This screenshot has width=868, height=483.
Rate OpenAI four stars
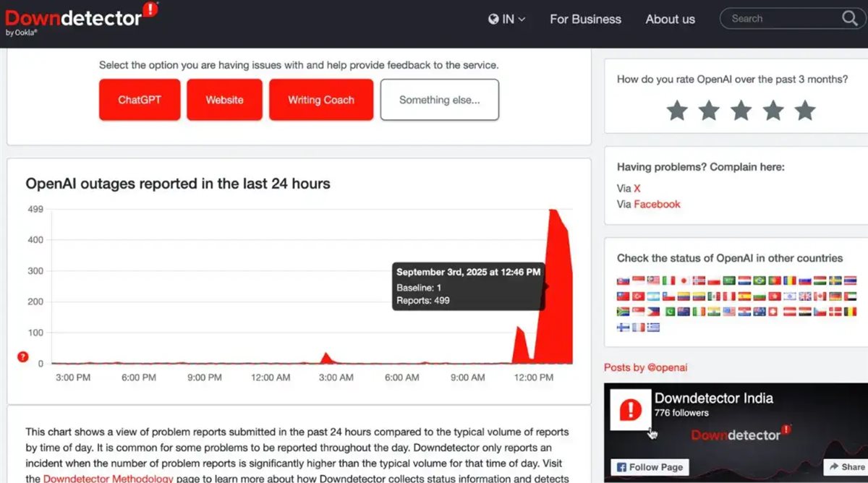(x=773, y=111)
